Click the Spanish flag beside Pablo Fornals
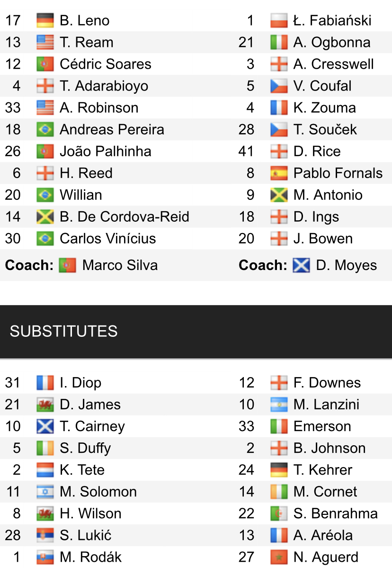Image resolution: width=392 pixels, height=576 pixels. click(279, 173)
